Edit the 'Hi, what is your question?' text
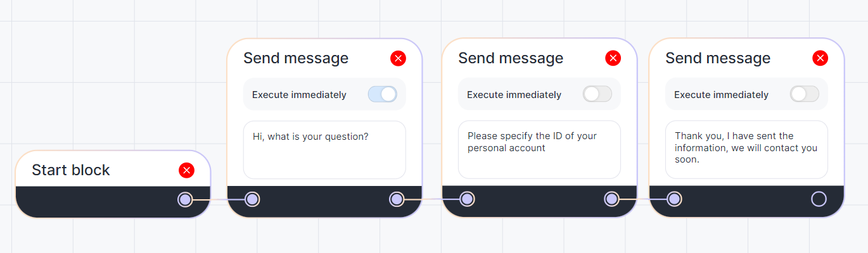The width and height of the screenshot is (868, 253). tap(324, 149)
